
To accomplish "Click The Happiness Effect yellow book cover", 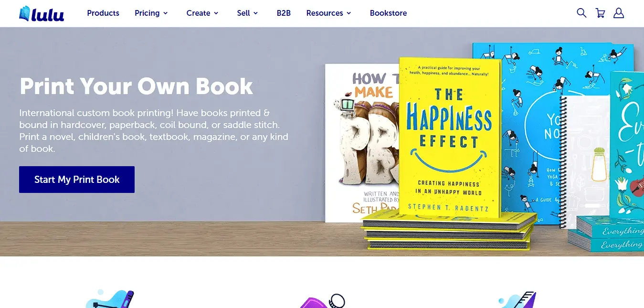I will pyautogui.click(x=449, y=138).
